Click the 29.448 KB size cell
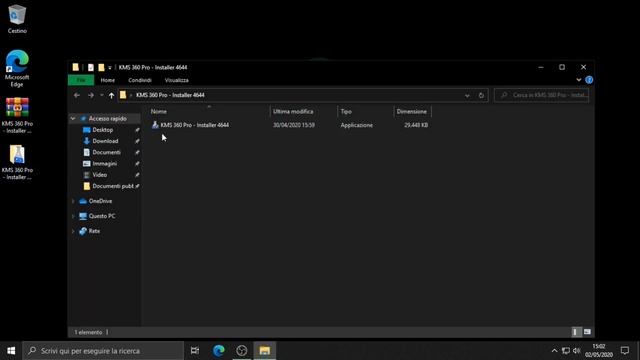 pyautogui.click(x=416, y=125)
